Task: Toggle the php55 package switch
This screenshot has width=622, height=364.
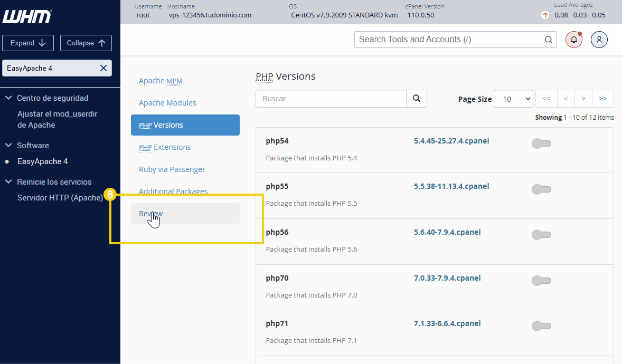Action: click(x=541, y=189)
